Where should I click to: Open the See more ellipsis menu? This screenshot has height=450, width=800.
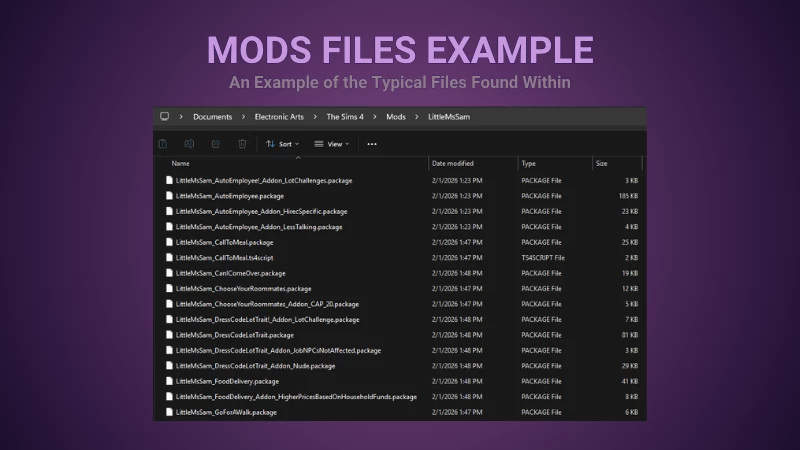372,144
